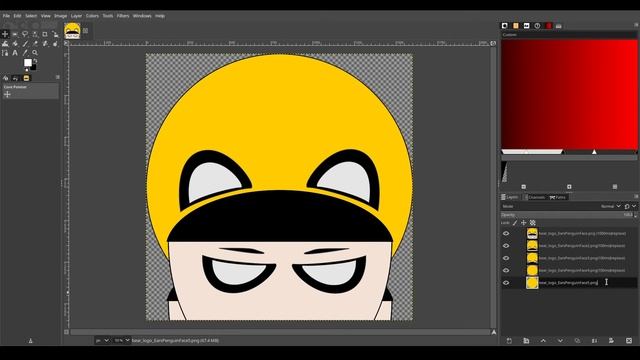This screenshot has height=360, width=640.
Task: Select the Rectangle Select tool
Action: tap(15, 34)
